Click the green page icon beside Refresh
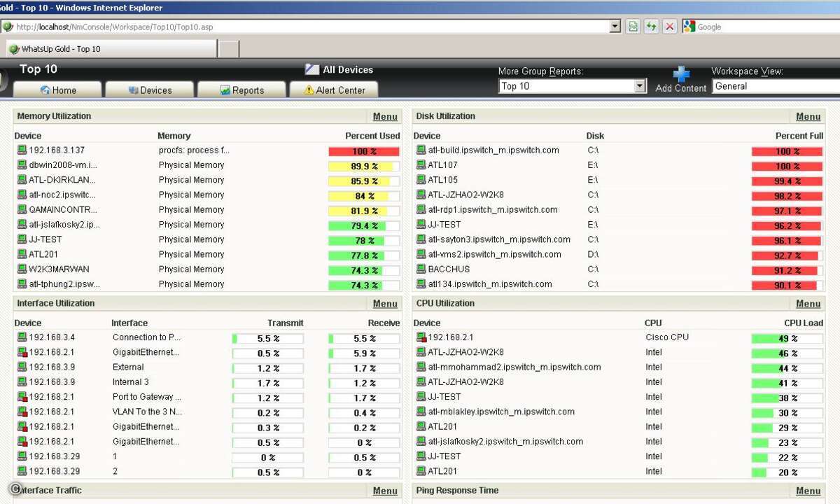Viewport: 840px width, 504px height. (x=633, y=27)
